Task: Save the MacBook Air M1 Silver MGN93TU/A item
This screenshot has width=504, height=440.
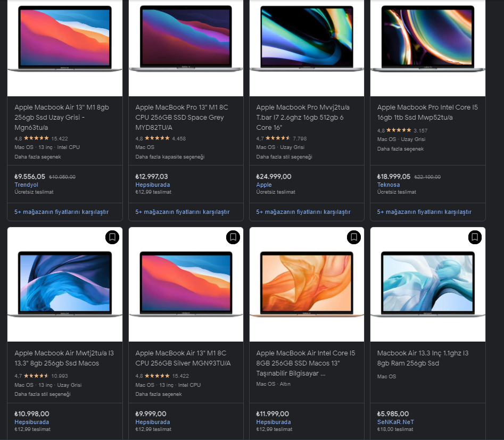Action: tap(233, 237)
